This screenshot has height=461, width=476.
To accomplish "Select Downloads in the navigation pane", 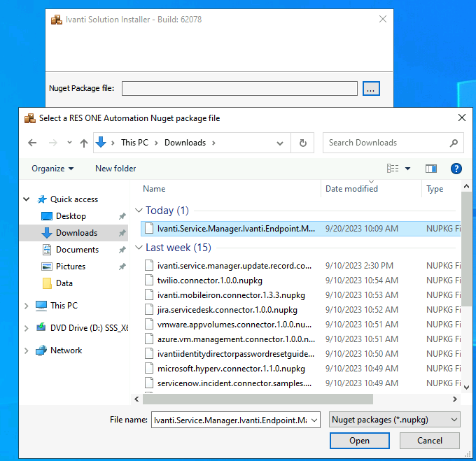I will click(x=76, y=233).
